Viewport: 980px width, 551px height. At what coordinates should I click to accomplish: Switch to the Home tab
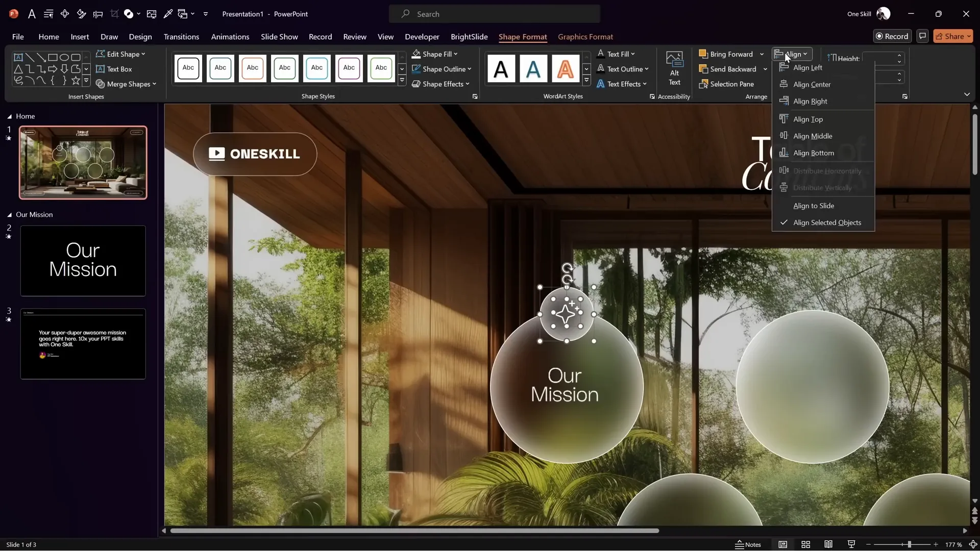(48, 37)
